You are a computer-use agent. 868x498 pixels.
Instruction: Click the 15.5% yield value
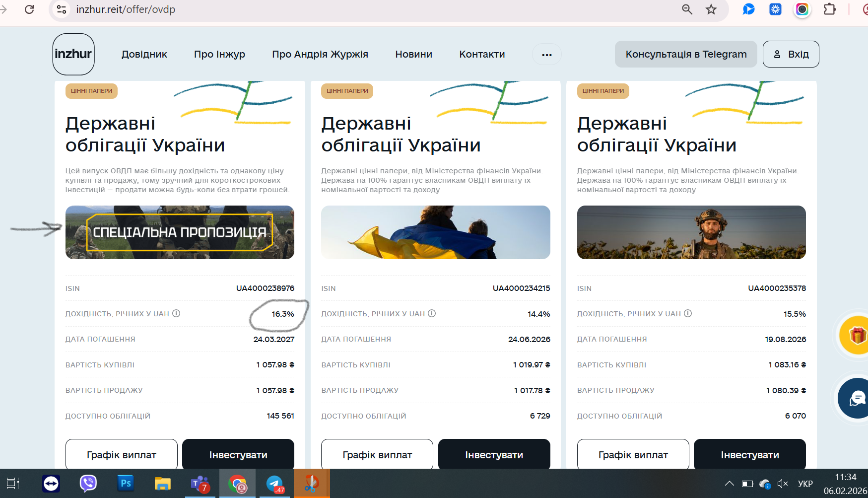(795, 314)
